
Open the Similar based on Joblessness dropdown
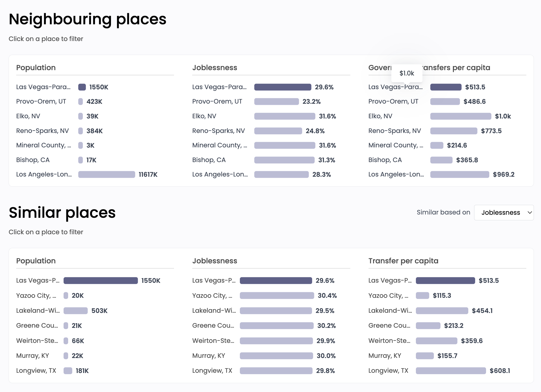[500, 212]
